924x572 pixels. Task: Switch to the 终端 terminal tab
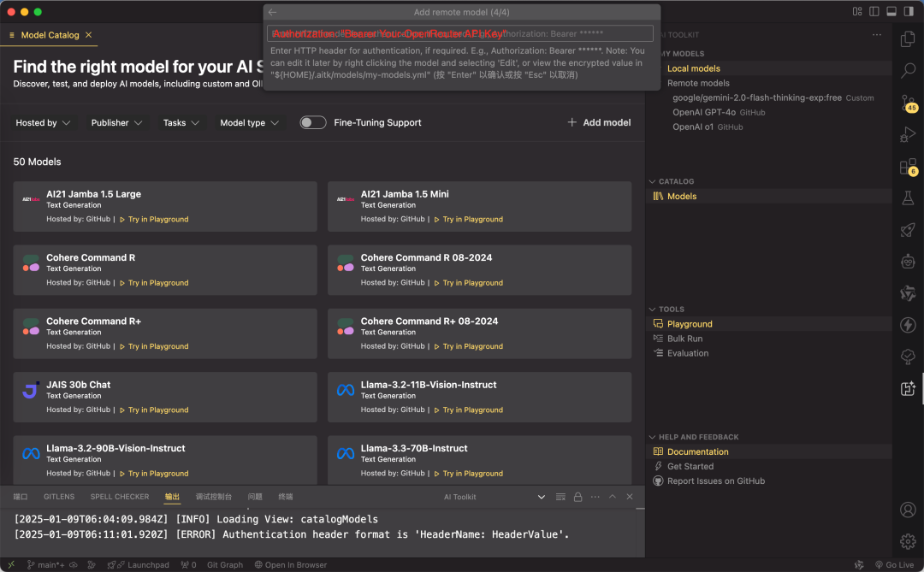(x=285, y=496)
